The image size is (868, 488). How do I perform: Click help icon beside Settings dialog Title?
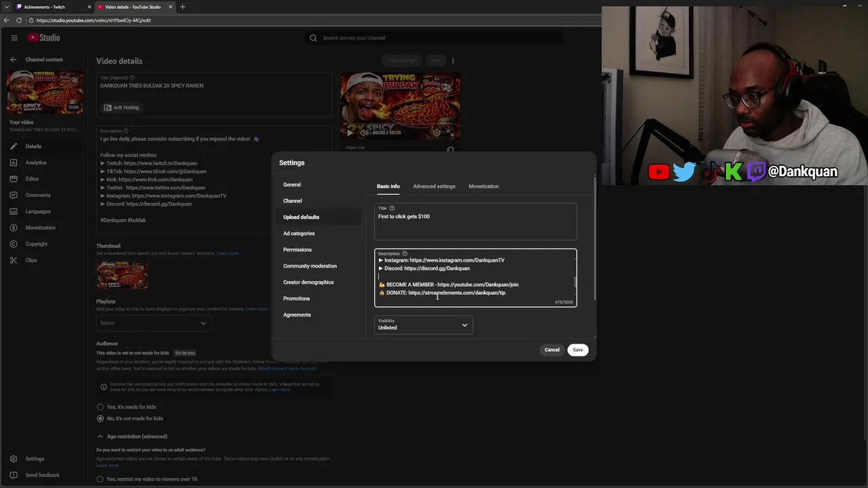[x=392, y=208]
